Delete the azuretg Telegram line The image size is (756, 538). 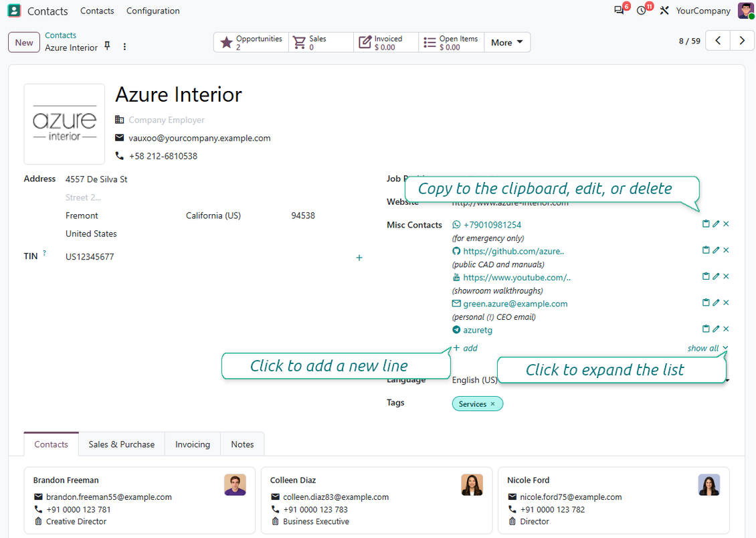coord(726,329)
